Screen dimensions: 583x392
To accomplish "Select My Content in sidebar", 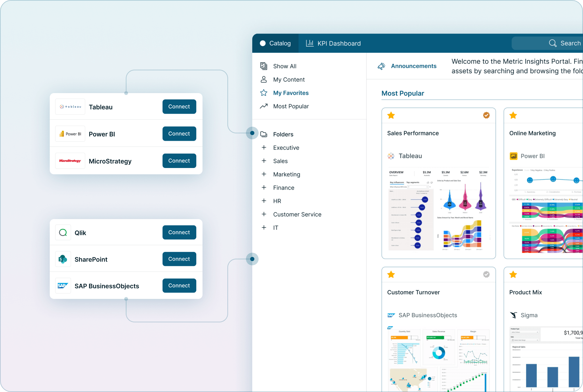I will (289, 79).
